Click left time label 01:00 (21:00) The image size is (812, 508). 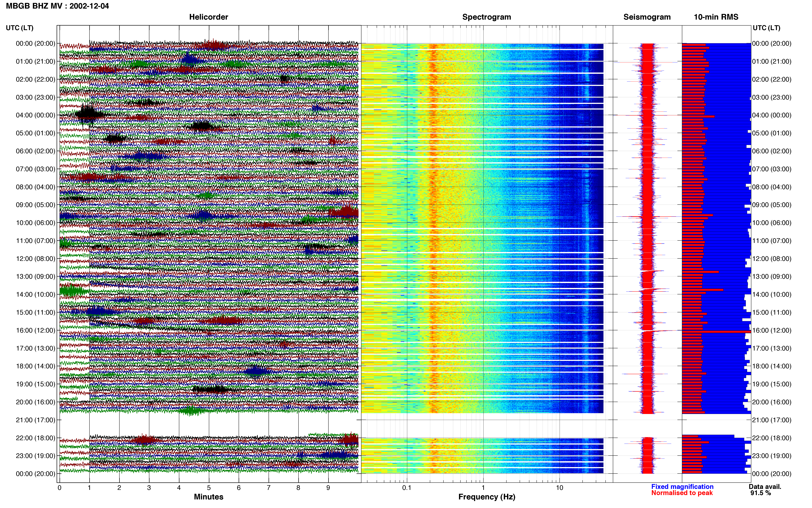[x=36, y=61]
